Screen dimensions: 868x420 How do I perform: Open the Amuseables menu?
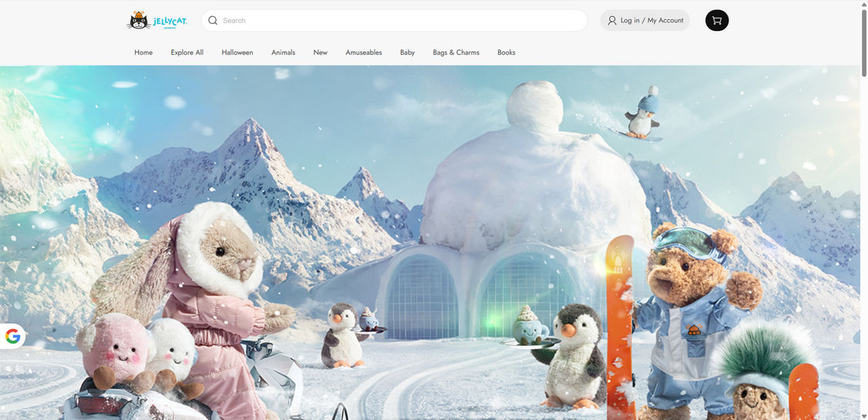[x=364, y=52]
